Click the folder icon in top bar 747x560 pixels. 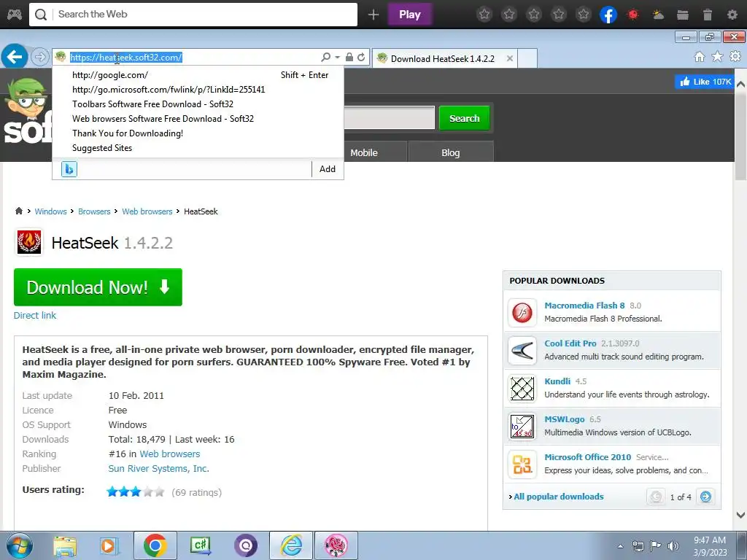pyautogui.click(x=683, y=15)
